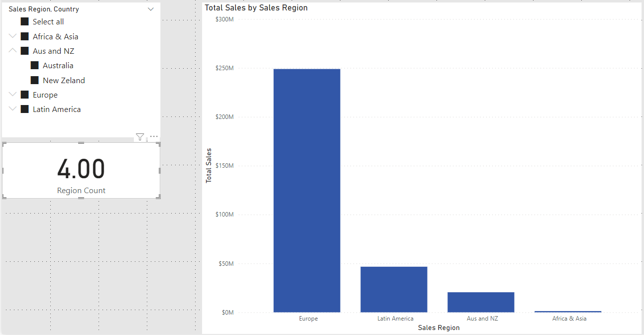Click the $250M axis tick label
The width and height of the screenshot is (644, 335).
click(224, 68)
